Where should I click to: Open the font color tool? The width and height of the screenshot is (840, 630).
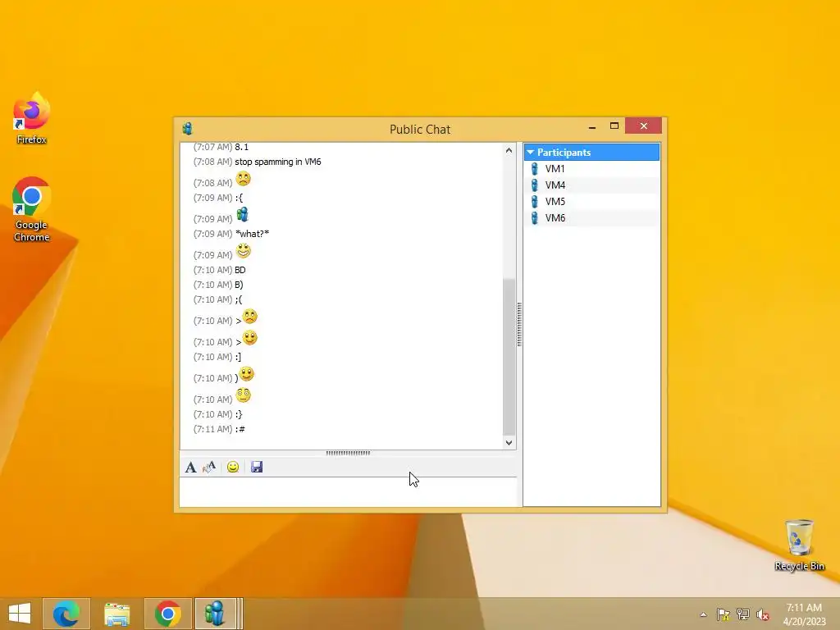coord(209,467)
